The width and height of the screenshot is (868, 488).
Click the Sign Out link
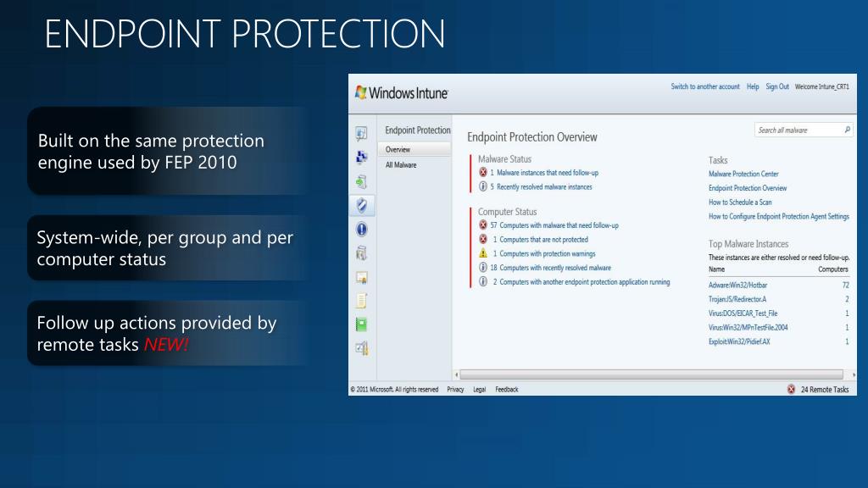point(777,87)
